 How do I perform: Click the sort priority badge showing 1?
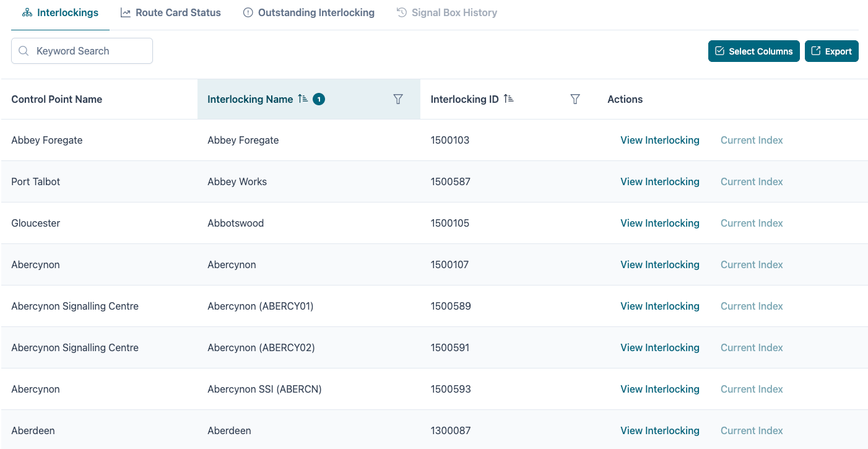pos(319,98)
